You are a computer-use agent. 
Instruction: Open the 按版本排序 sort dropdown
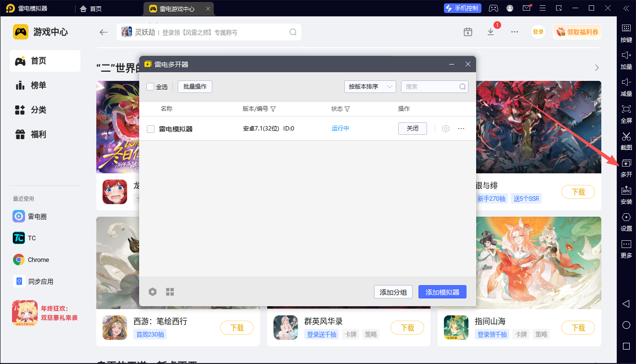point(370,87)
